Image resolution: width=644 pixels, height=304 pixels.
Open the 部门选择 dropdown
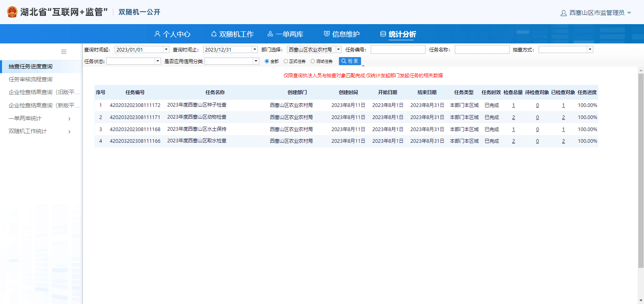(x=339, y=49)
